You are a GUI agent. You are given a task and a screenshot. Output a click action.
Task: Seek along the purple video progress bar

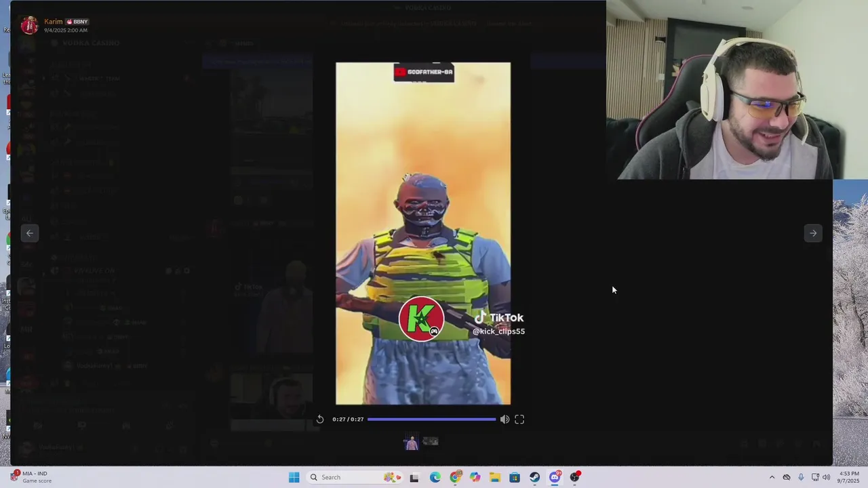click(431, 420)
